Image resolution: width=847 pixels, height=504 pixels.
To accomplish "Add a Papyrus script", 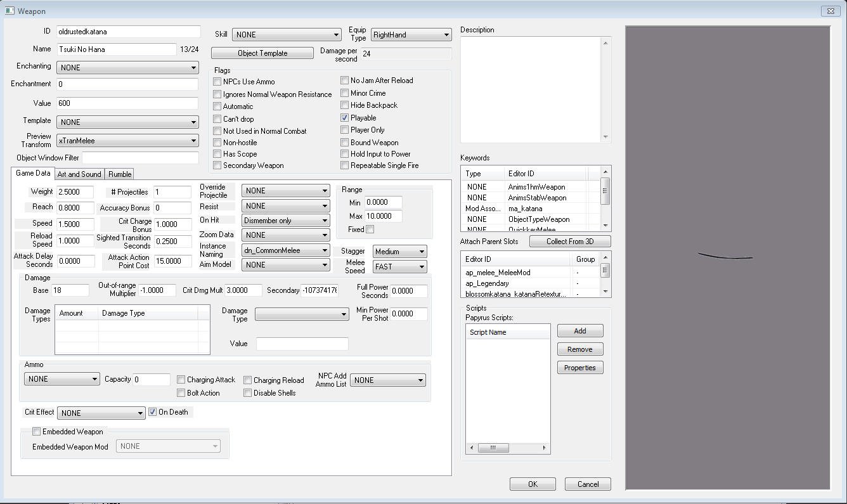I will coord(580,331).
